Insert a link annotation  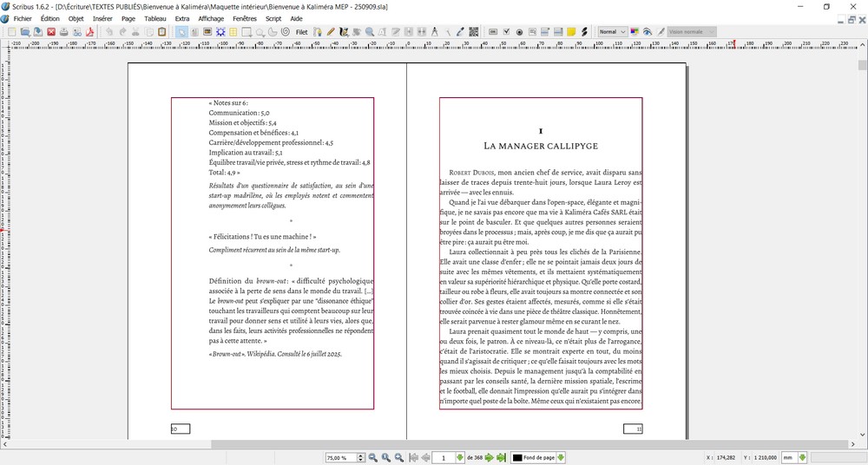[584, 31]
